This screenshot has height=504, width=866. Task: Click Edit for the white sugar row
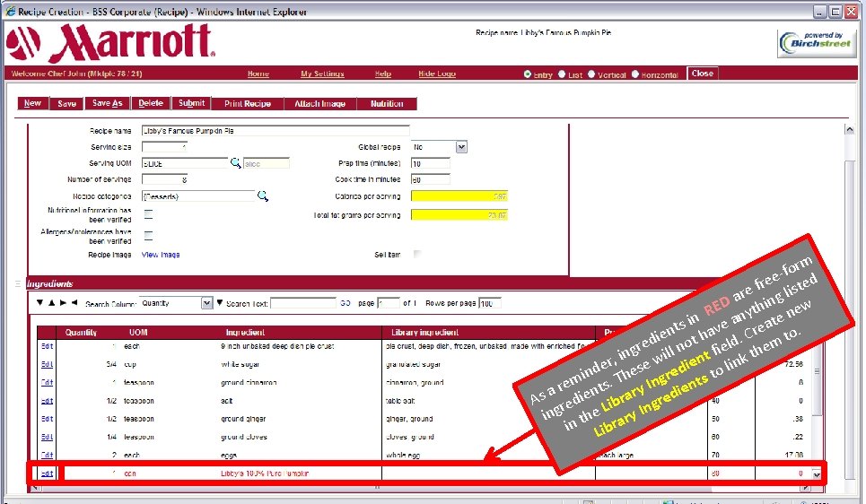[47, 364]
